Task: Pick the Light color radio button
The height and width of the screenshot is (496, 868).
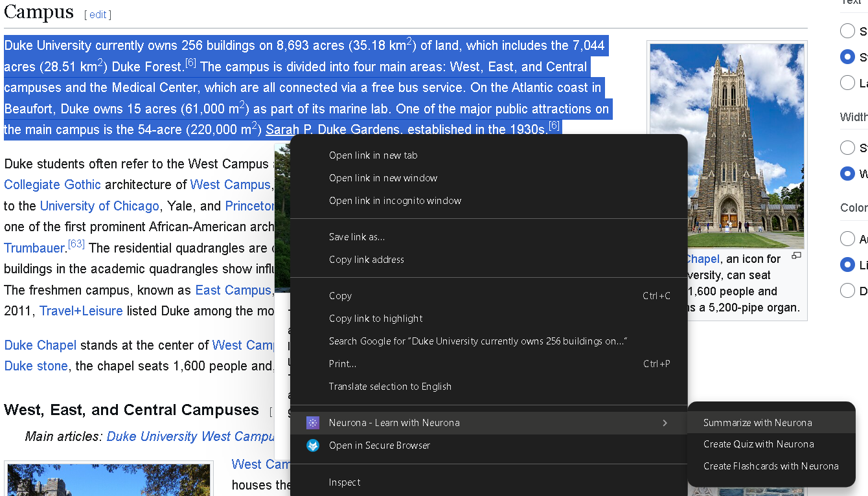Action: pos(847,264)
